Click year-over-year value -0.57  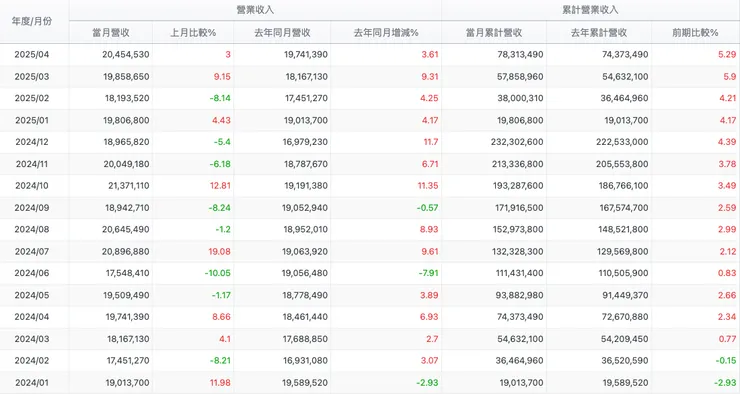click(x=428, y=208)
